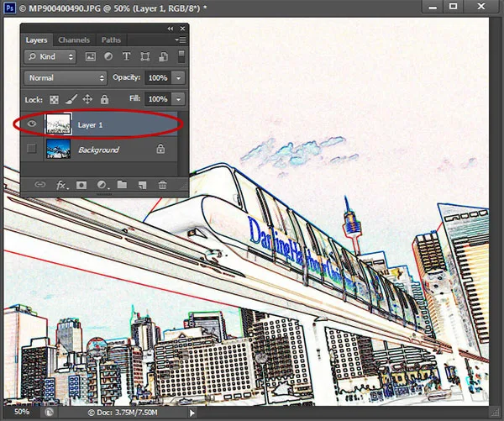Open the Normal blend mode dropdown
The height and width of the screenshot is (421, 504).
point(66,78)
